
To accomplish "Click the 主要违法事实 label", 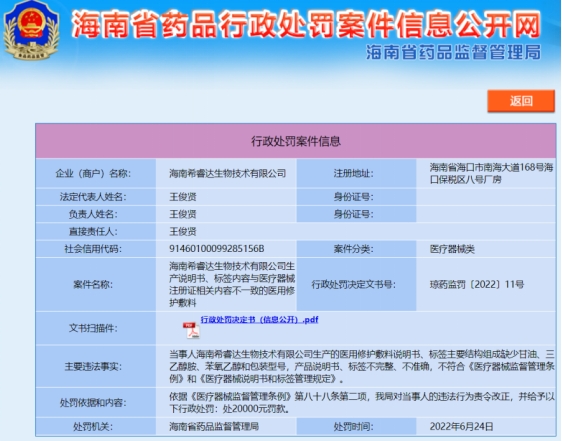I will 93,366.
